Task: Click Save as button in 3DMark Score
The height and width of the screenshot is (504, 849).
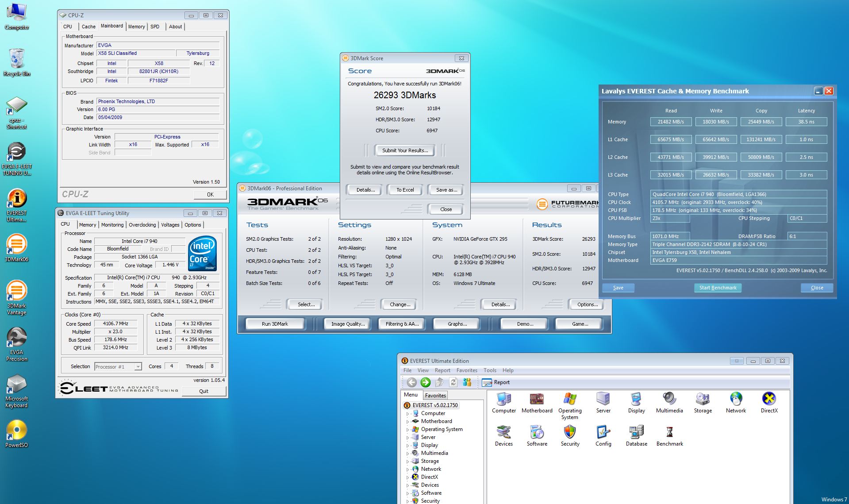Action: pos(446,190)
